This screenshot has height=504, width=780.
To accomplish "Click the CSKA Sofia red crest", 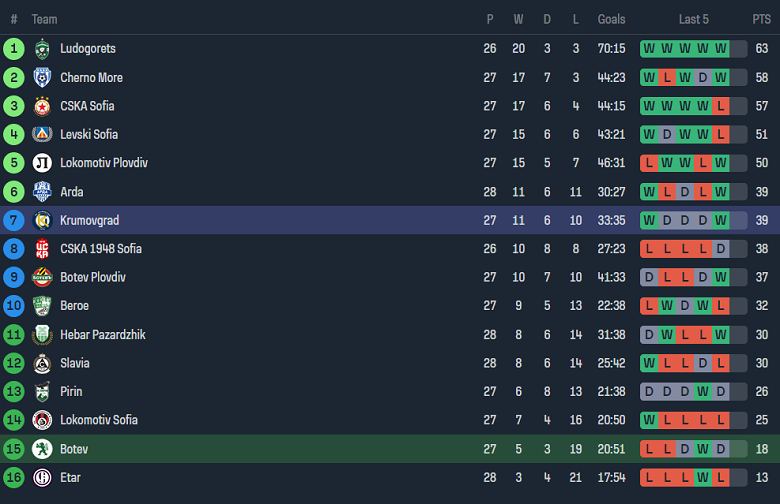I will (x=42, y=106).
